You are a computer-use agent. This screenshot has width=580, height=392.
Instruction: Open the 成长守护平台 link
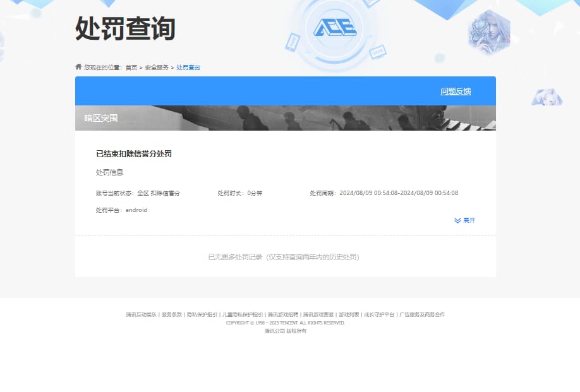coord(381,314)
